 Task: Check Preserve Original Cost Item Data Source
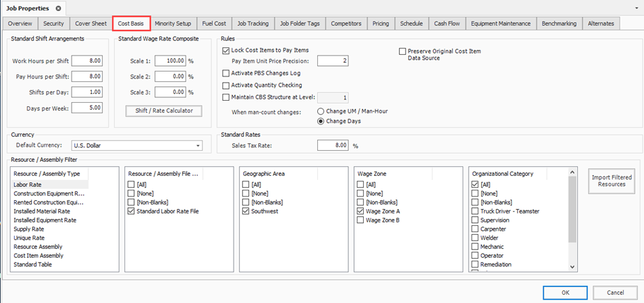402,51
